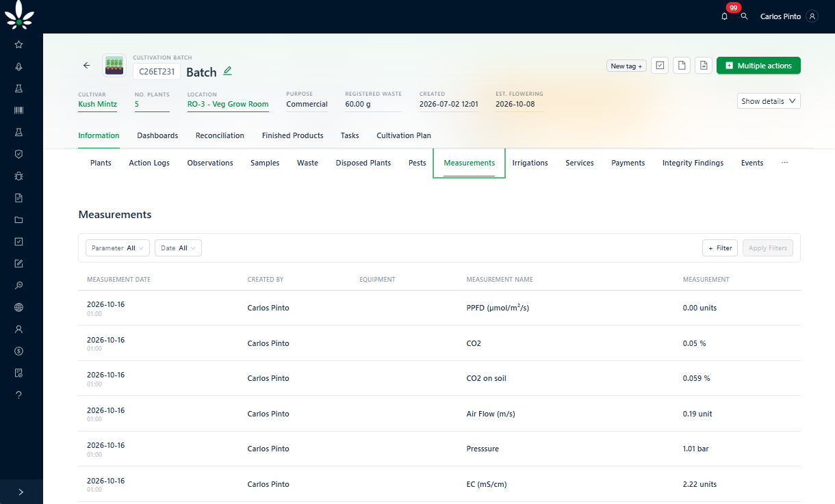Open the RO-3 - Veg Grow Room link
835x504 pixels.
click(228, 105)
